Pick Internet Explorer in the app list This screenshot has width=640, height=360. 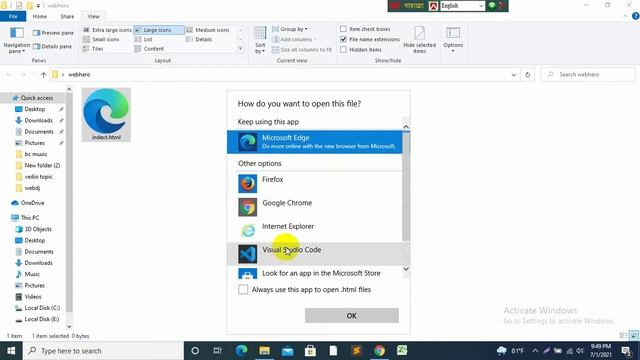(x=314, y=230)
